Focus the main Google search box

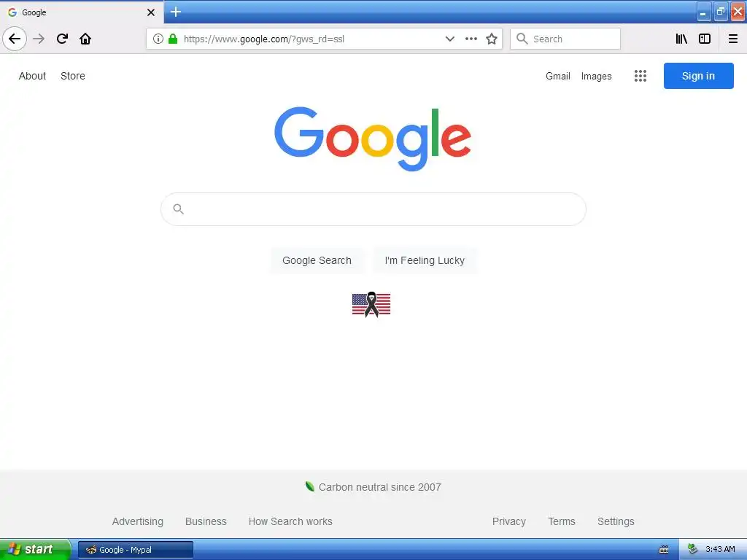373,209
